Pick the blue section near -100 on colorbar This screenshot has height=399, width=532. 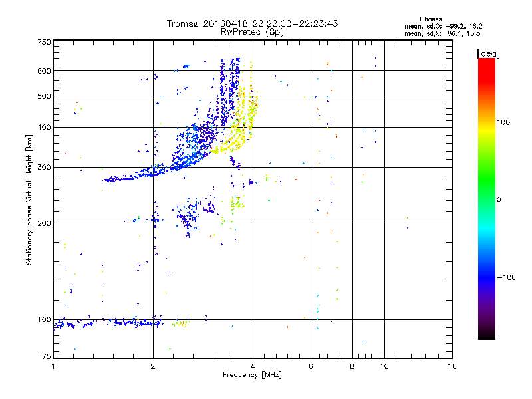coord(487,277)
